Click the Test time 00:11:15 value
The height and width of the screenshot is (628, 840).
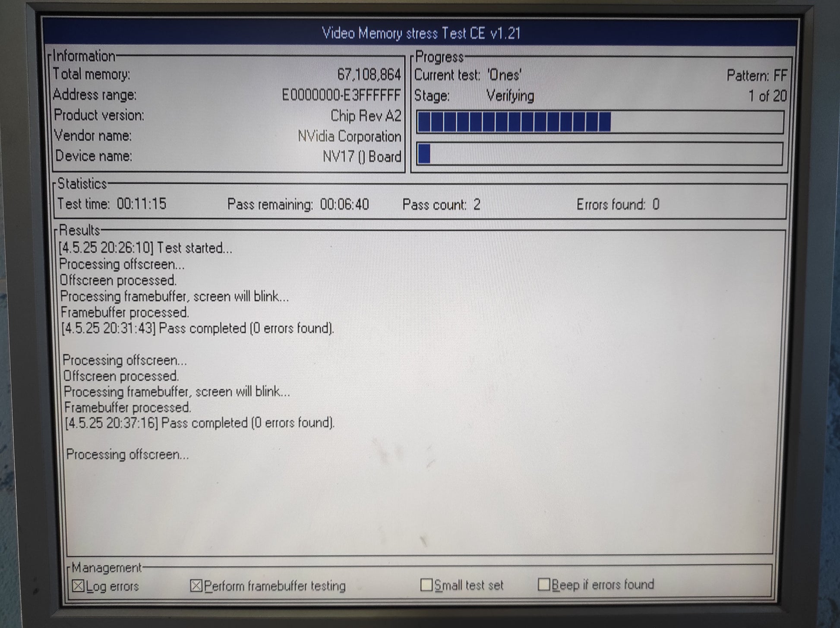coord(142,204)
